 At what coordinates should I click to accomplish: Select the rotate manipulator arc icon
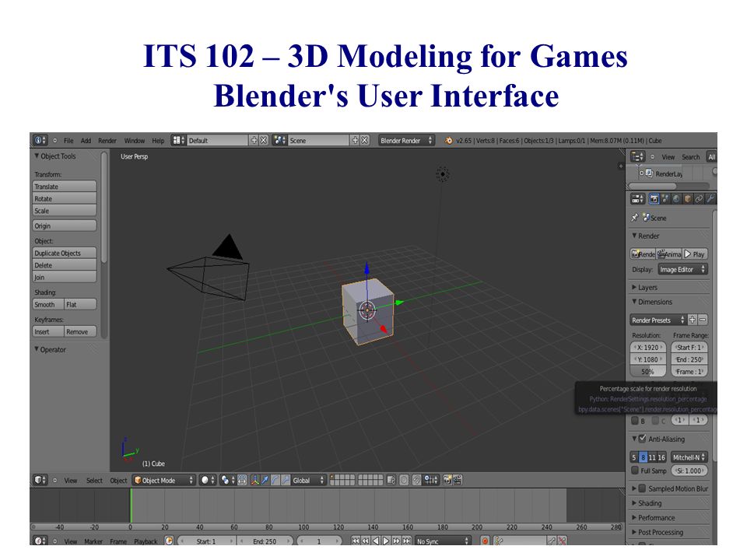tap(275, 480)
